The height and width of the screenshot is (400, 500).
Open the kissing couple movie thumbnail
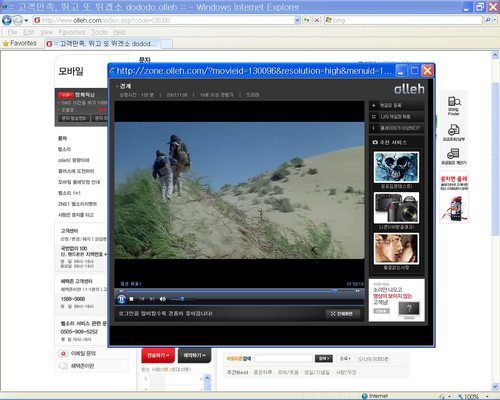[x=396, y=249]
